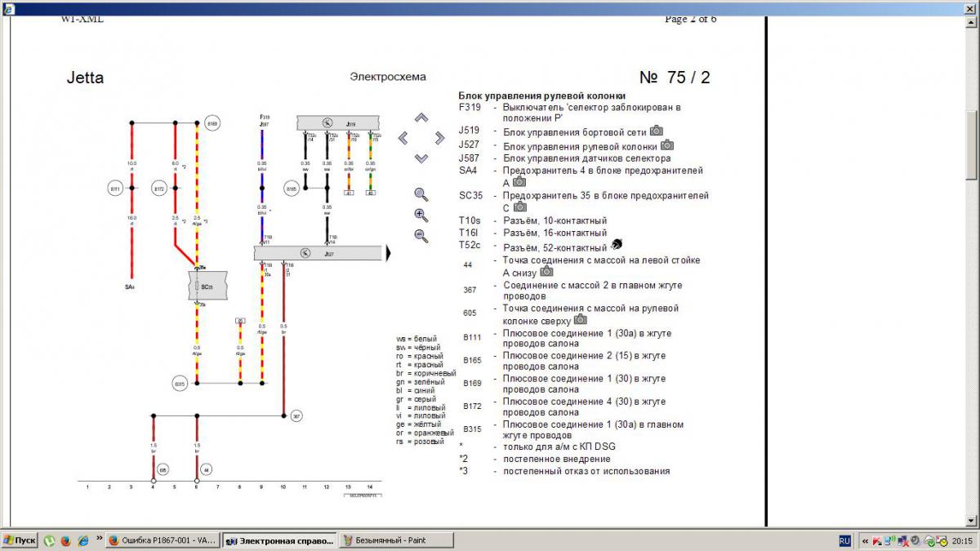The height and width of the screenshot is (551, 980).
Task: Show camera image for fuse SA4
Action: (519, 182)
